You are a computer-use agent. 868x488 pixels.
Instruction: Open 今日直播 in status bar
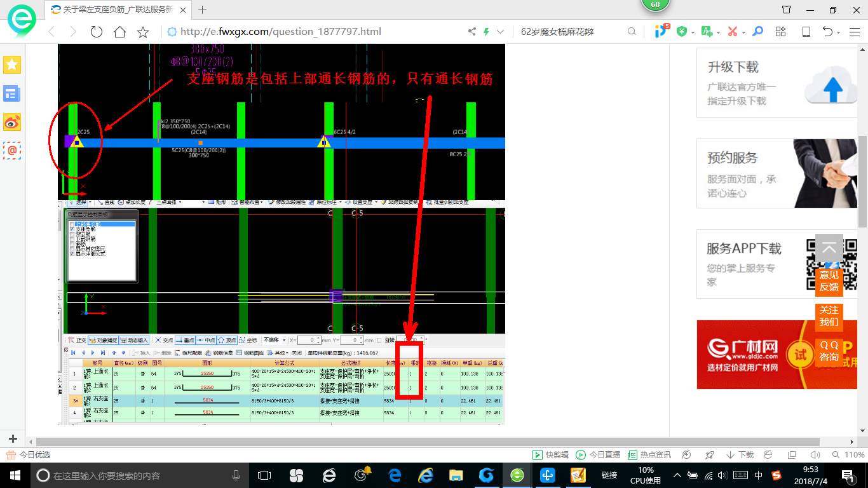(598, 455)
